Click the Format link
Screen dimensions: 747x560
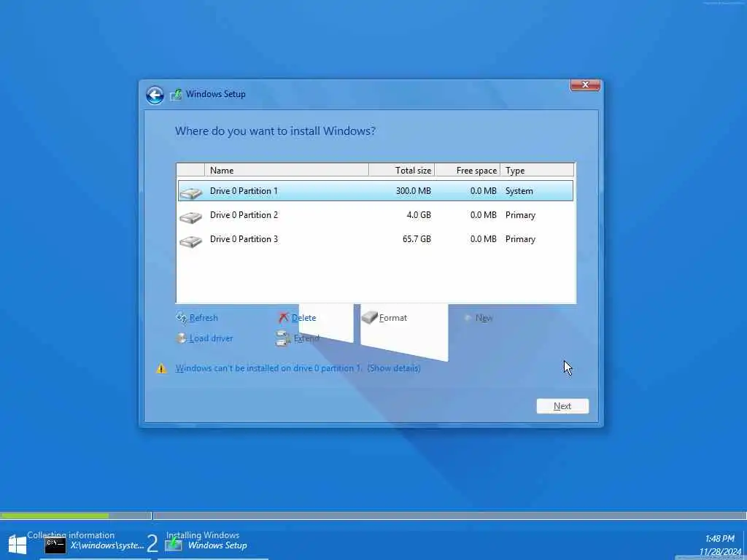click(x=393, y=318)
